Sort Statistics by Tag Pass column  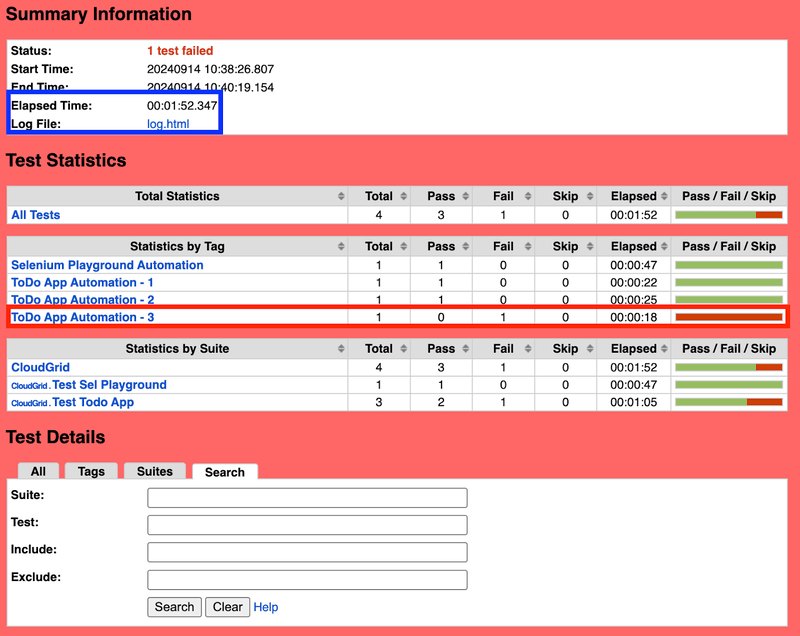[x=441, y=246]
